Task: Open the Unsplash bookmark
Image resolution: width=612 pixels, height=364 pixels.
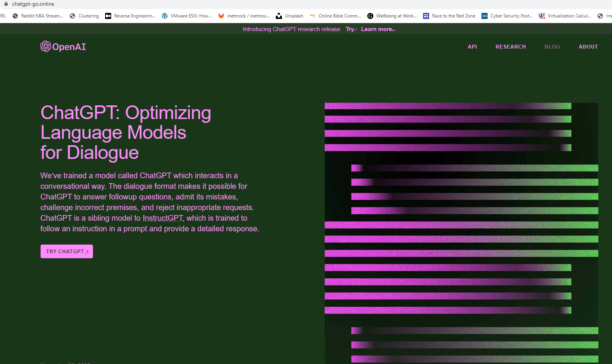Action: (289, 16)
